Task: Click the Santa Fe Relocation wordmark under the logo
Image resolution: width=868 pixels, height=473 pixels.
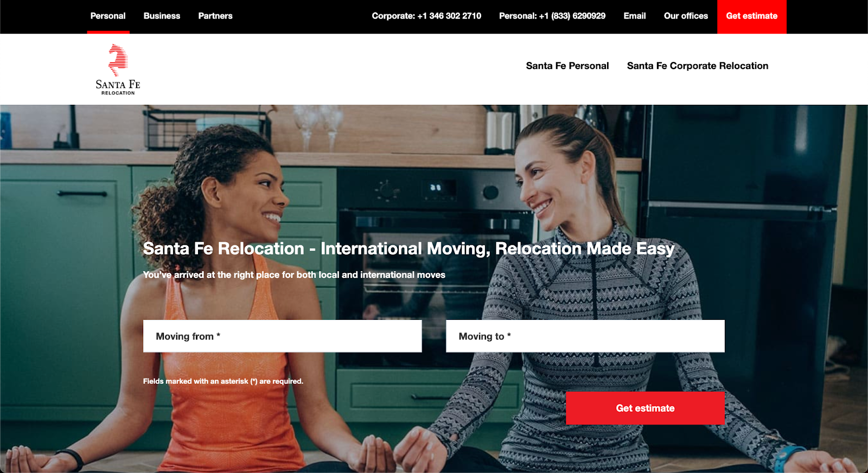Action: click(x=118, y=87)
